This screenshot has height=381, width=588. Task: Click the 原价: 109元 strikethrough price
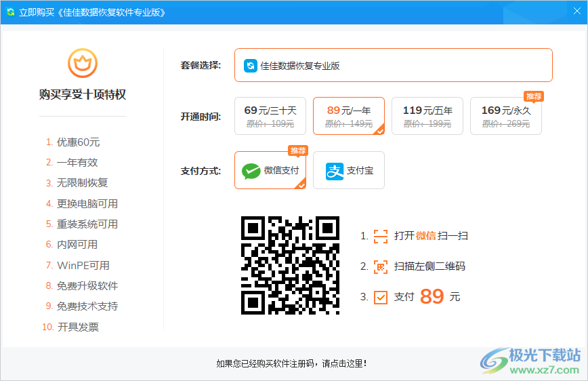[x=270, y=124]
